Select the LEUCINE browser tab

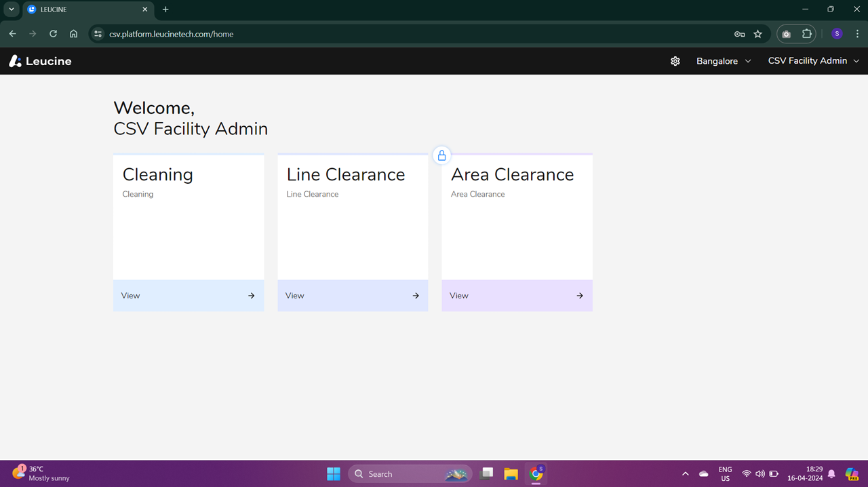(88, 9)
